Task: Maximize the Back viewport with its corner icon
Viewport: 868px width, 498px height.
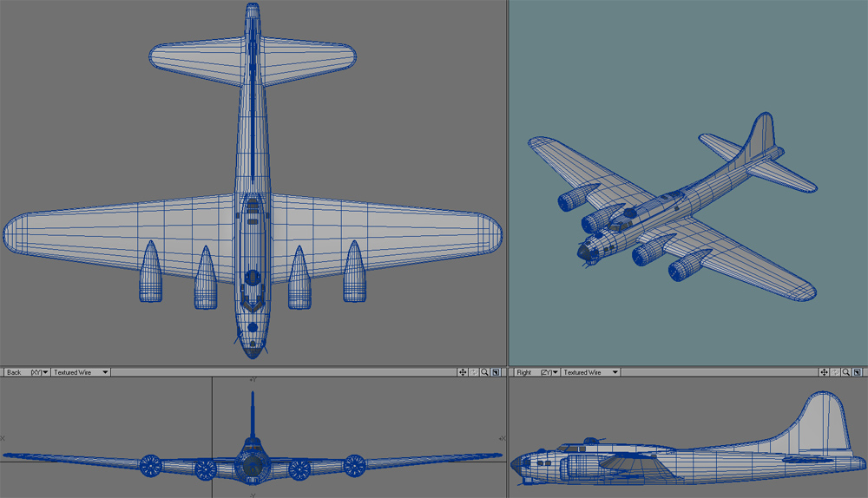Action: (x=496, y=372)
